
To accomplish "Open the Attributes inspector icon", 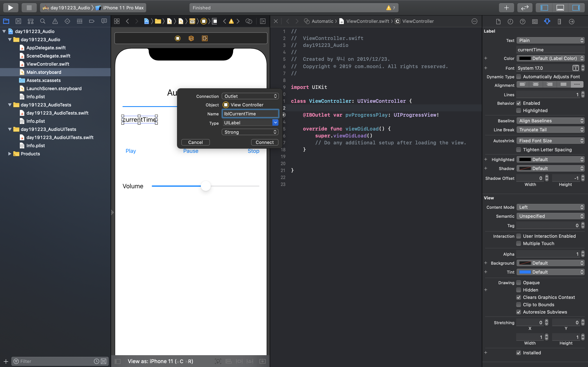I will tap(547, 21).
